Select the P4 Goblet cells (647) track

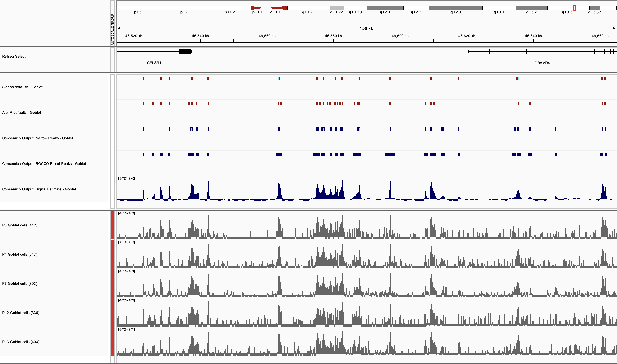pyautogui.click(x=20, y=254)
